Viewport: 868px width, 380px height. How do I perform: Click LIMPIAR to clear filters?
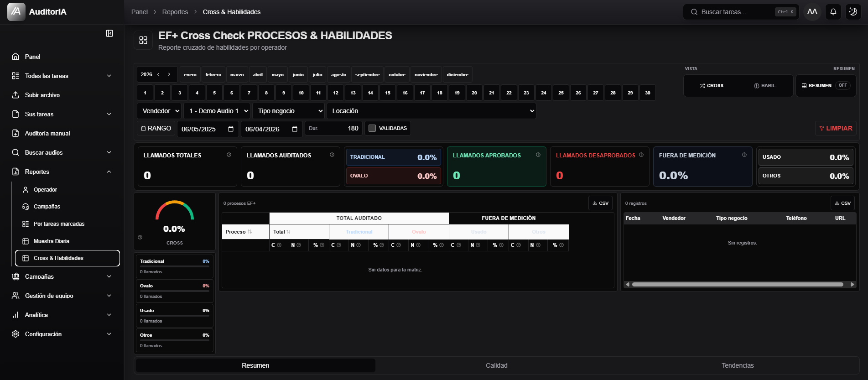[836, 128]
